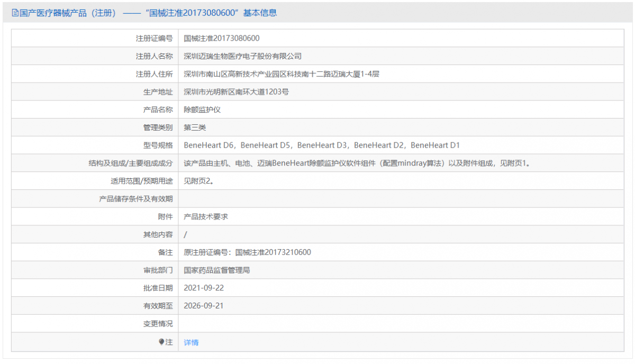Select the 管理类别 label cell
635x364 pixels.
(95, 128)
